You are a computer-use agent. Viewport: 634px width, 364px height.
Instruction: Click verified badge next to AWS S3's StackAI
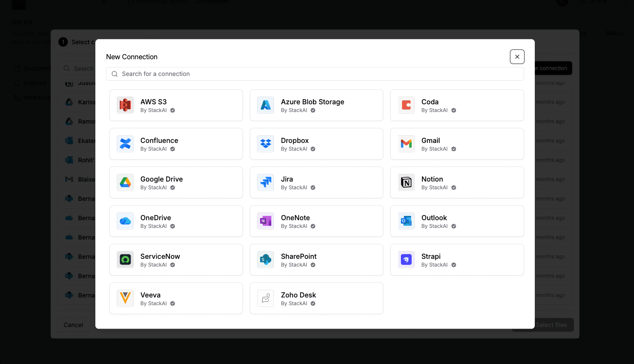tap(173, 110)
